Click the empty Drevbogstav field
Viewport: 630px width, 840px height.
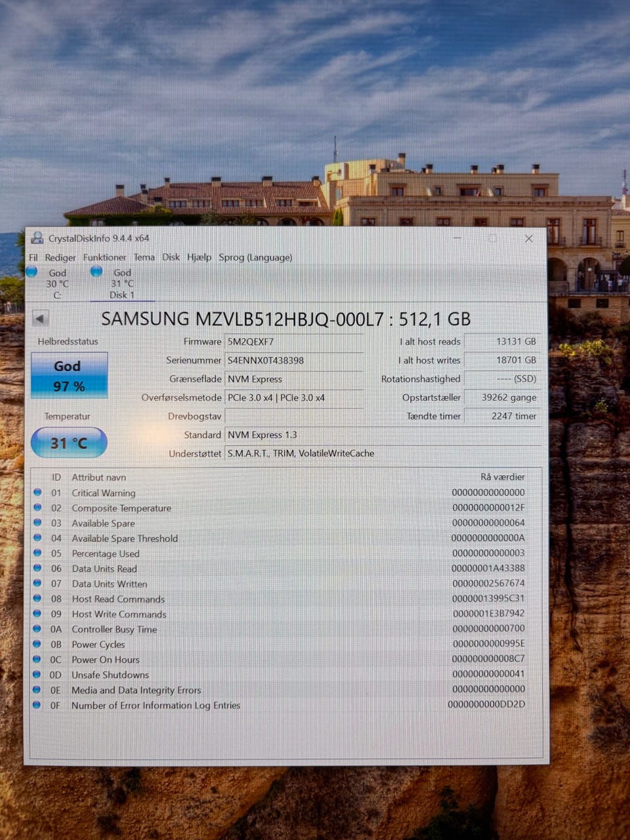(293, 416)
